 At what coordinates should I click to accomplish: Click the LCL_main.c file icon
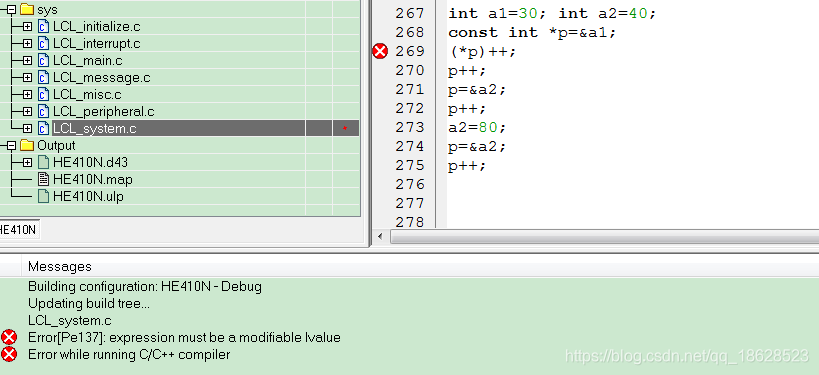[x=44, y=61]
